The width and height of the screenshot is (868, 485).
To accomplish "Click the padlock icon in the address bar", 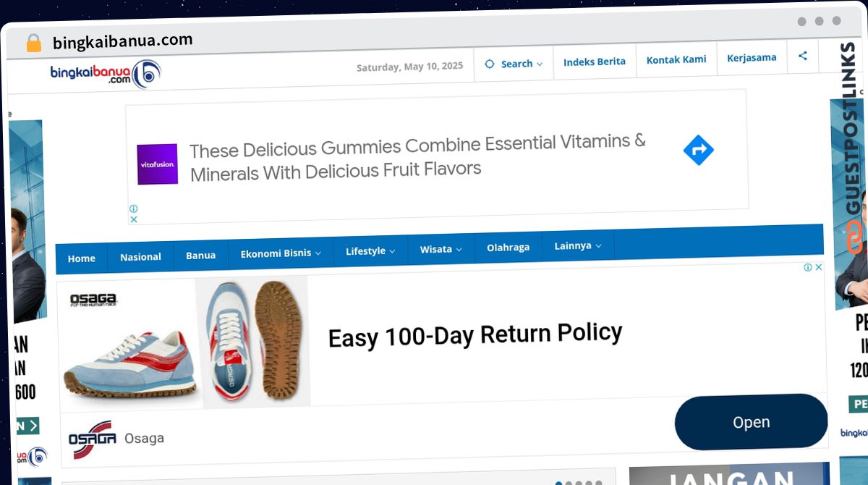I will (34, 43).
